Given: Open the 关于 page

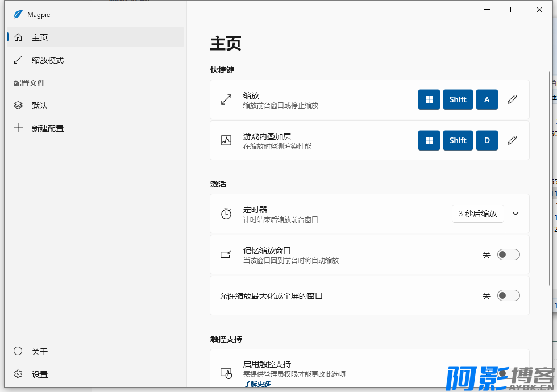Looking at the screenshot, I should [x=95, y=351].
